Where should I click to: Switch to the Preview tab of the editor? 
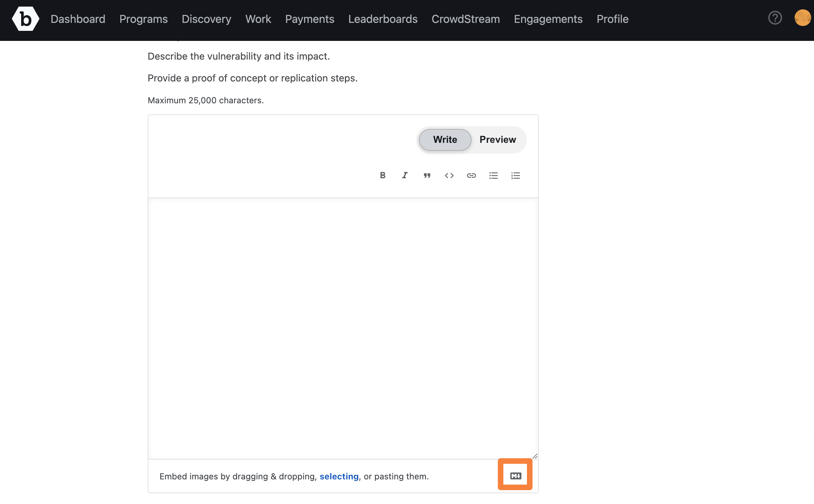498,139
